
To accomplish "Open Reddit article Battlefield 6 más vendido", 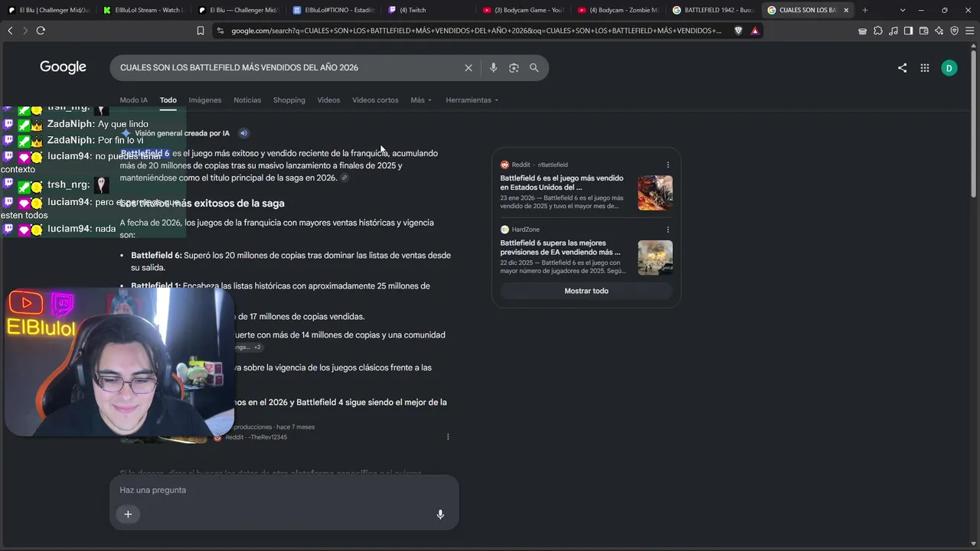I will click(562, 183).
